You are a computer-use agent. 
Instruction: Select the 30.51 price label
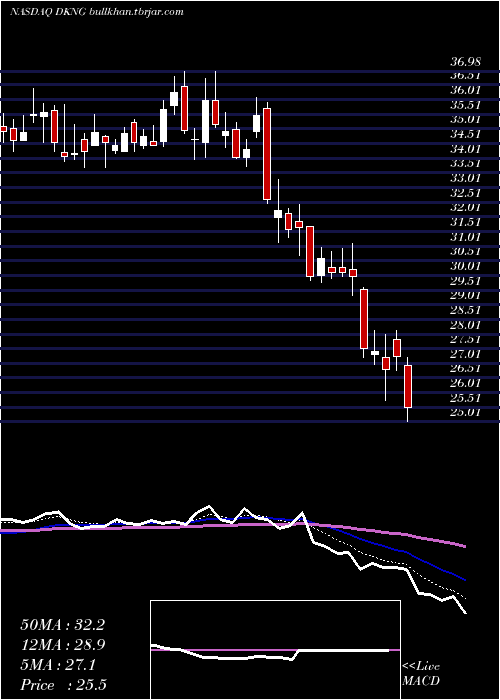coord(465,251)
